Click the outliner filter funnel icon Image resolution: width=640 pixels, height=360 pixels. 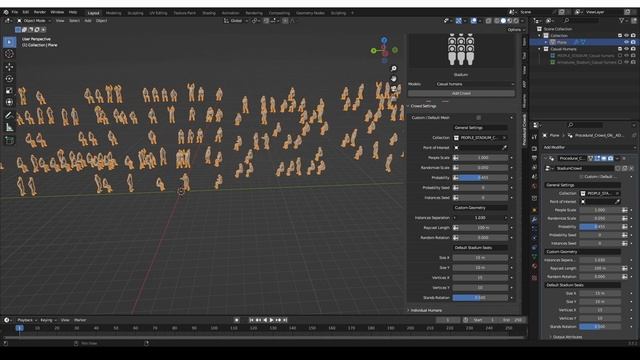621,20
